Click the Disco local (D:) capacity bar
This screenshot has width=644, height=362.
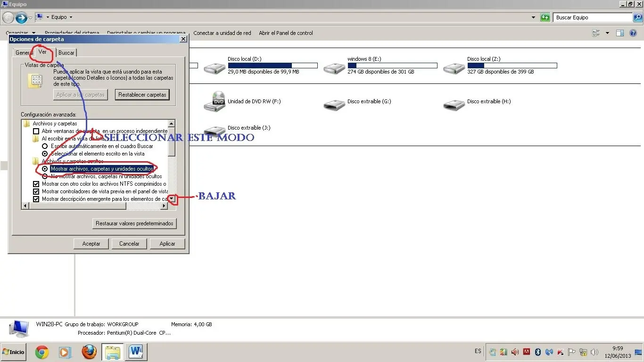coord(272,66)
